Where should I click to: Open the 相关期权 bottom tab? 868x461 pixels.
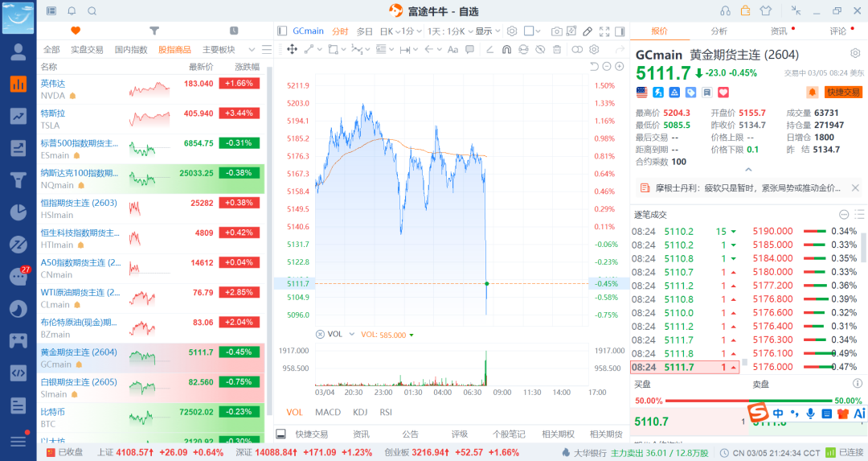point(558,434)
